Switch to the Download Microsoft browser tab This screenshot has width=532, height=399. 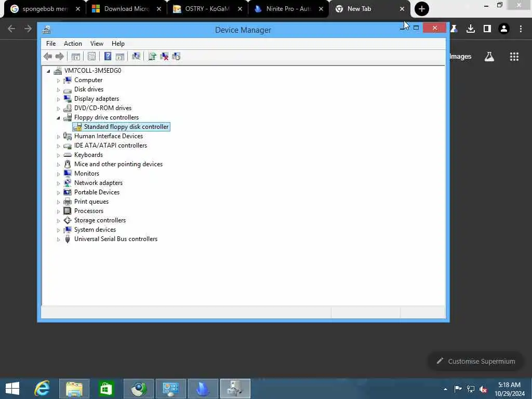click(126, 9)
